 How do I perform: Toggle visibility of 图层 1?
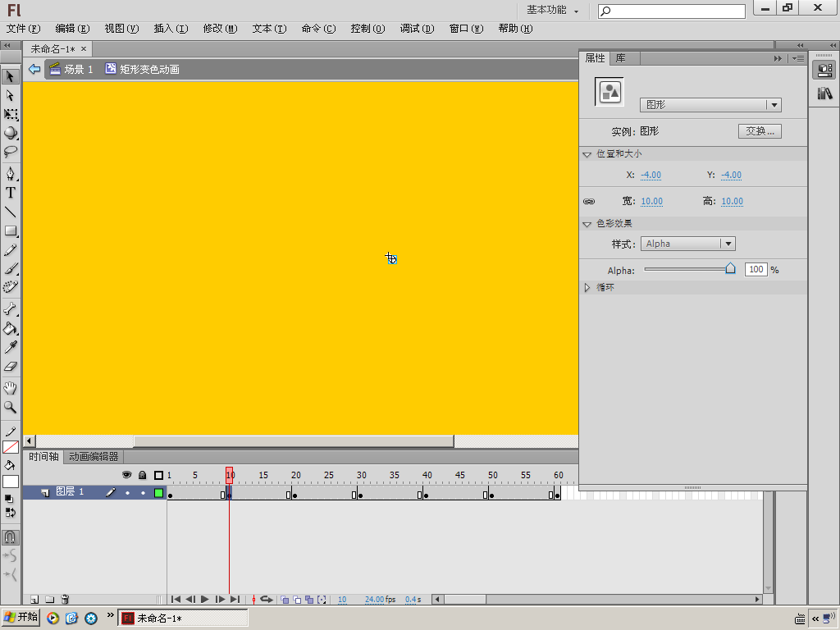point(127,493)
